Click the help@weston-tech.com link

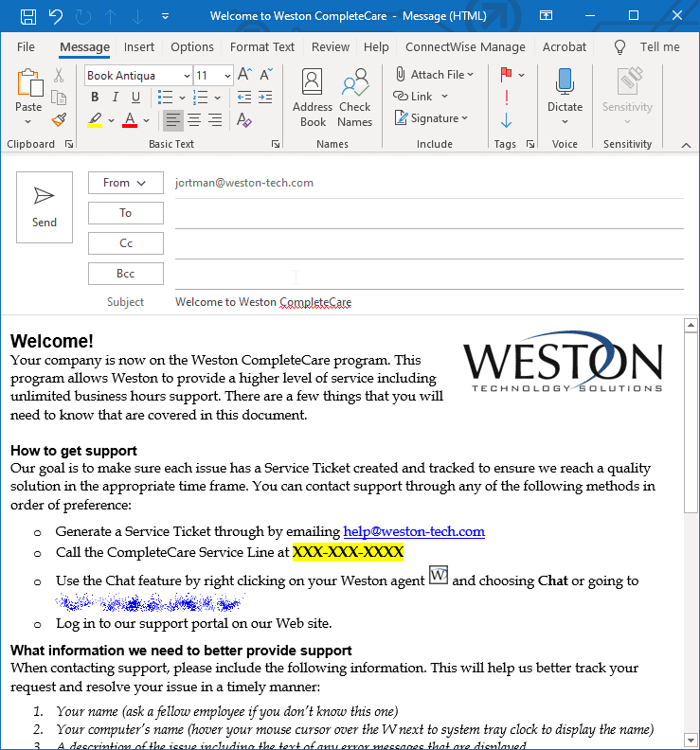414,531
